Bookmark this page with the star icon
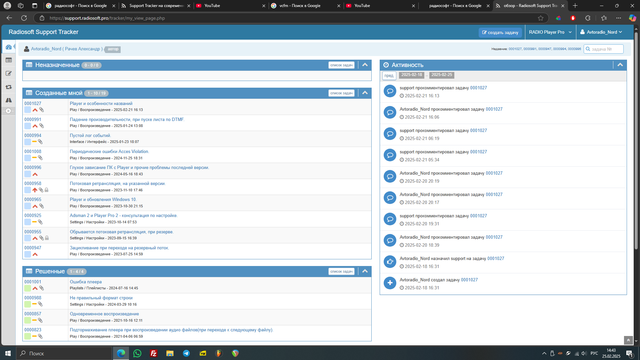 click(541, 18)
